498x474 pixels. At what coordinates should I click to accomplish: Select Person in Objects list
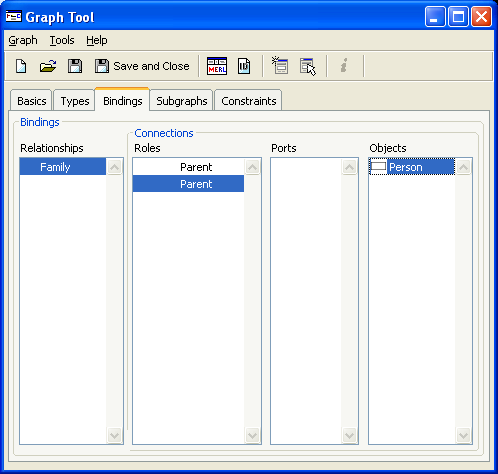pyautogui.click(x=412, y=167)
